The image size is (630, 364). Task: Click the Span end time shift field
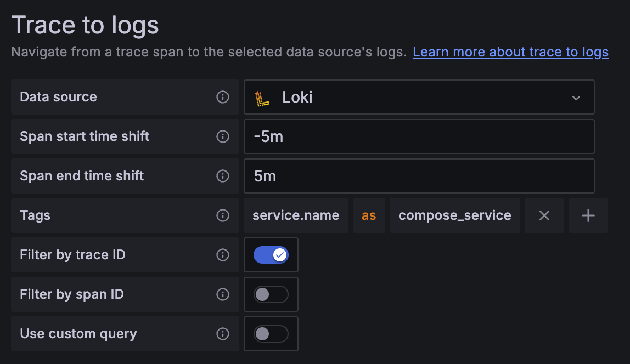pos(418,176)
